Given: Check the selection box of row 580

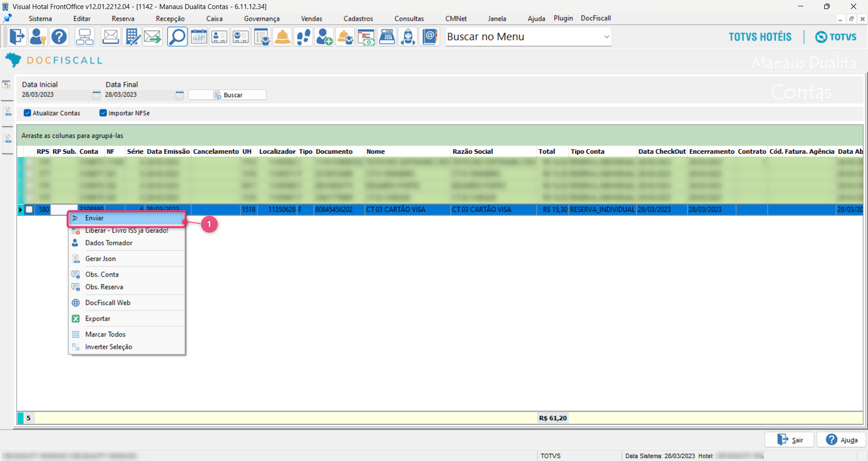Looking at the screenshot, I should click(29, 210).
